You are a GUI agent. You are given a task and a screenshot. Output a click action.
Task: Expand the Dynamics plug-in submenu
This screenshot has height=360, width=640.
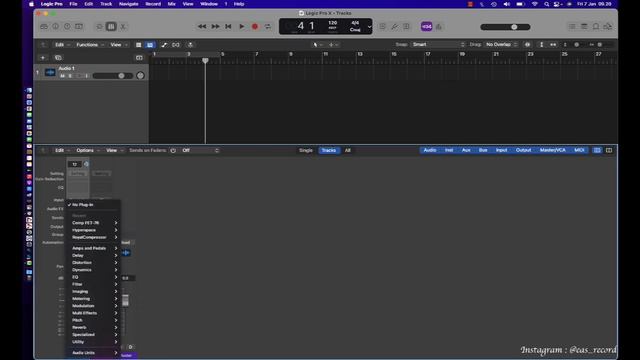[x=94, y=270]
